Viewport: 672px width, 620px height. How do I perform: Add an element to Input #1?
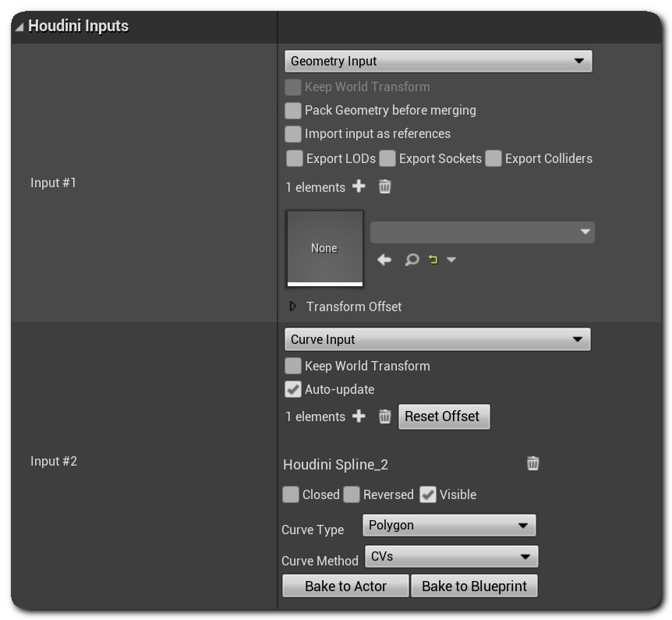tap(359, 186)
